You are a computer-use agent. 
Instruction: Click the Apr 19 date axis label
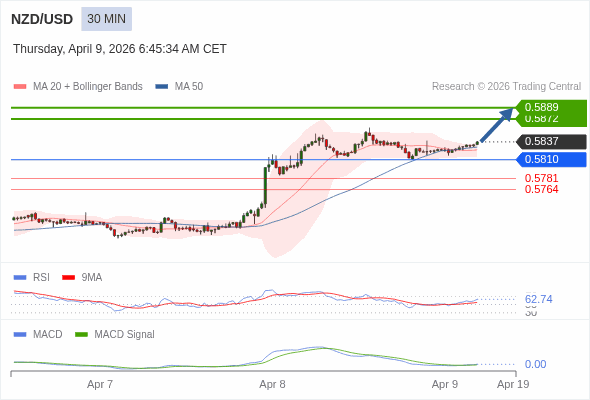pos(513,385)
